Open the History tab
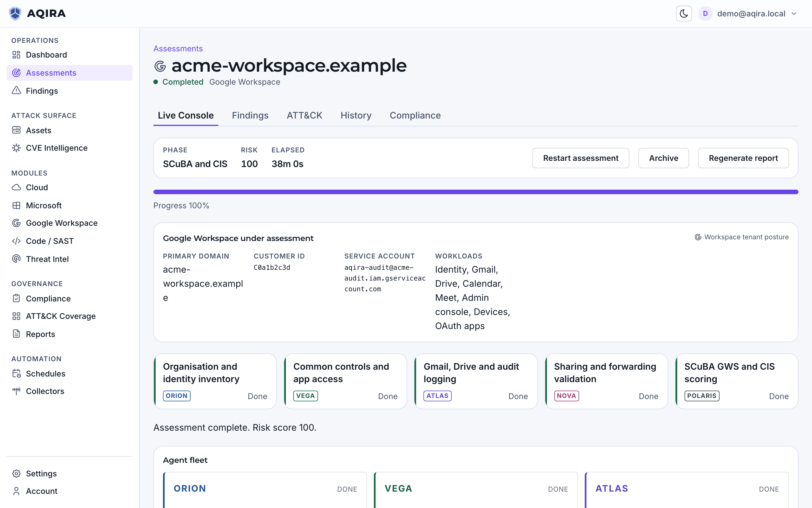The height and width of the screenshot is (508, 812). click(356, 115)
